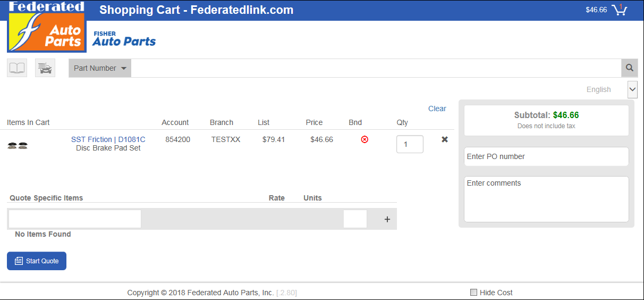Click the Qty input for the brake pad

[x=410, y=144]
